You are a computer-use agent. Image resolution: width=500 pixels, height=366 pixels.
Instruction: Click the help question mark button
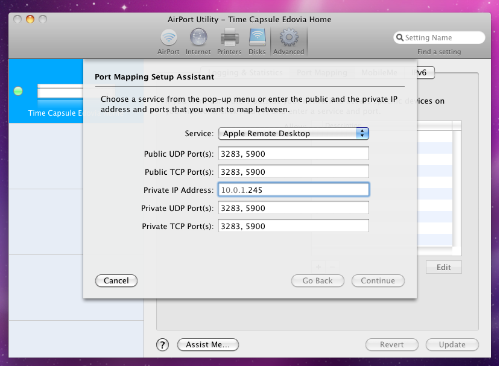point(162,345)
